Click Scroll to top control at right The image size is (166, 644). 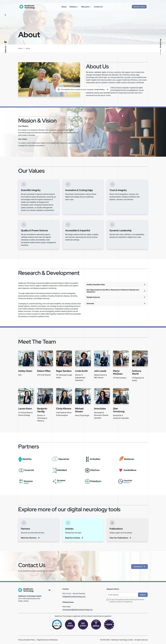pos(160,47)
